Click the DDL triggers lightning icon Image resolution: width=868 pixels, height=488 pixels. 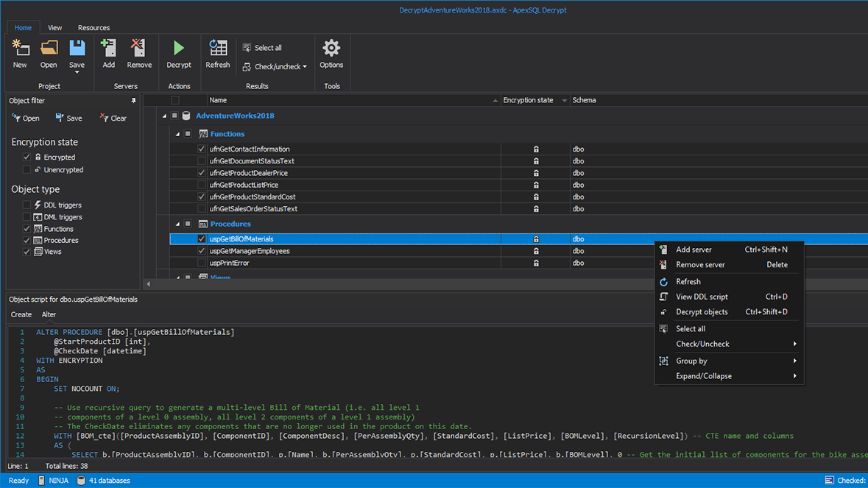click(x=38, y=205)
